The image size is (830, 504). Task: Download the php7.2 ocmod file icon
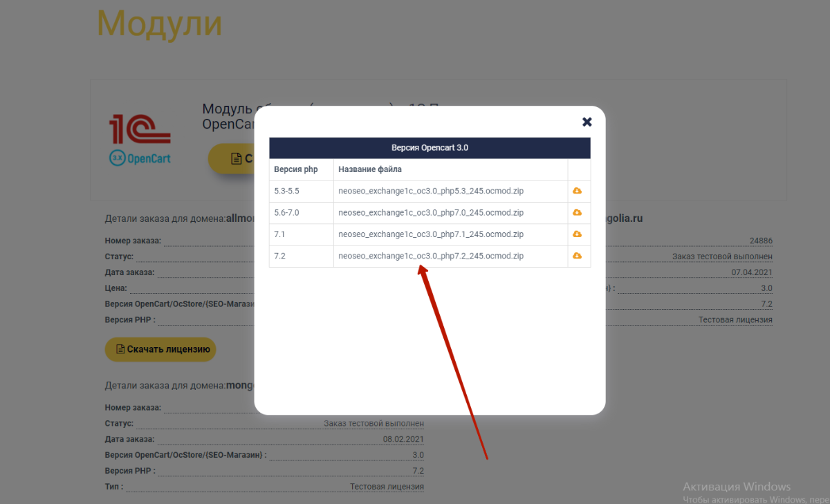(578, 256)
